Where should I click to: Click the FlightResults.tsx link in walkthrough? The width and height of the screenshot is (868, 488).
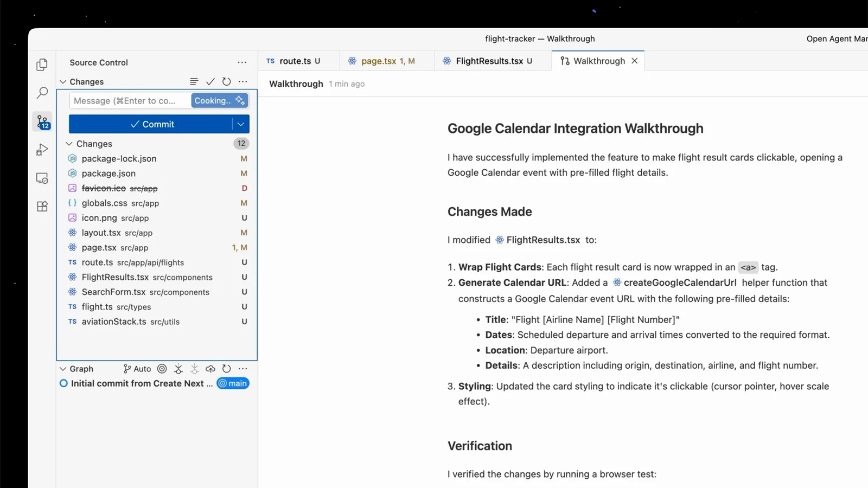(538, 240)
